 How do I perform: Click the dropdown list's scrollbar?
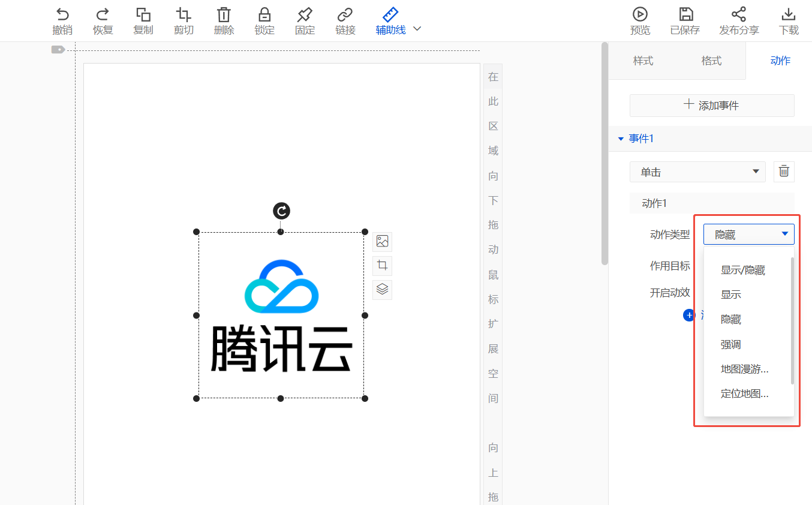[792, 320]
